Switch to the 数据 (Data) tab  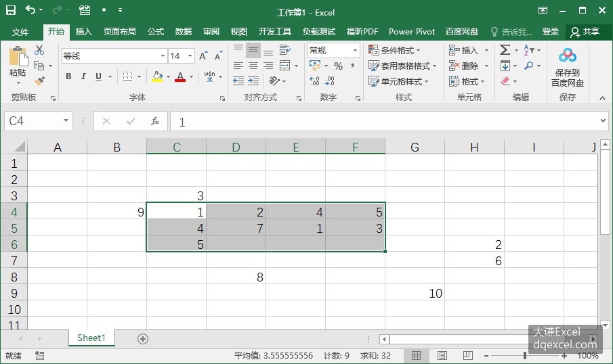[x=184, y=32]
